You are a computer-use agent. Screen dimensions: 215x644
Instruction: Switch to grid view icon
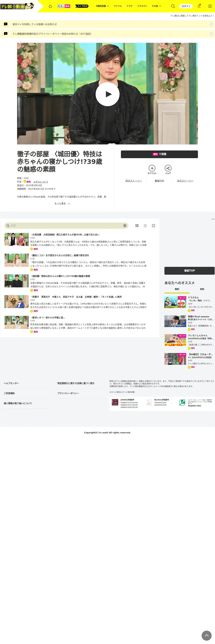(x=153, y=226)
